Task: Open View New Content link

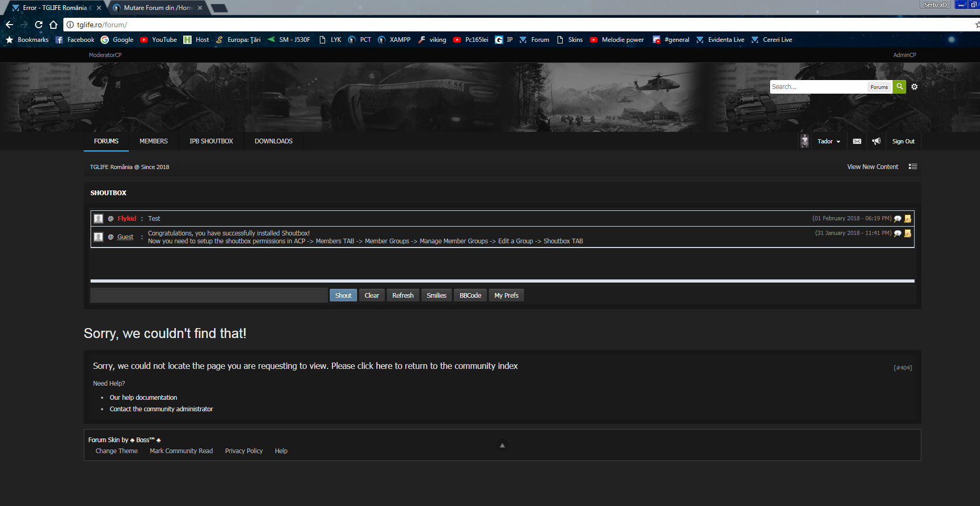Action: click(x=873, y=167)
